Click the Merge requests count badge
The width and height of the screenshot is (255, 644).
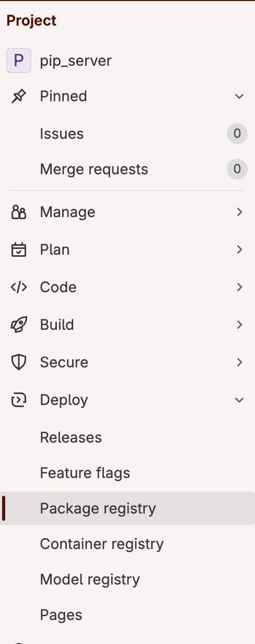pos(237,169)
